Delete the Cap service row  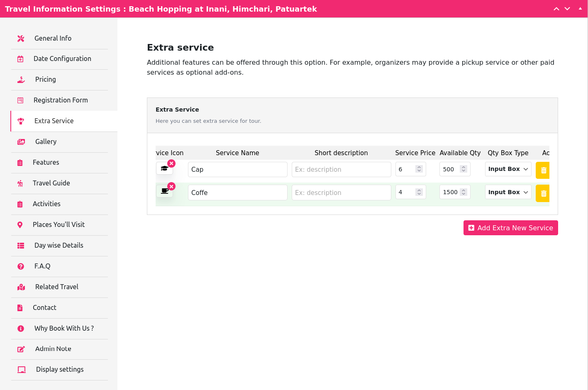click(x=543, y=171)
